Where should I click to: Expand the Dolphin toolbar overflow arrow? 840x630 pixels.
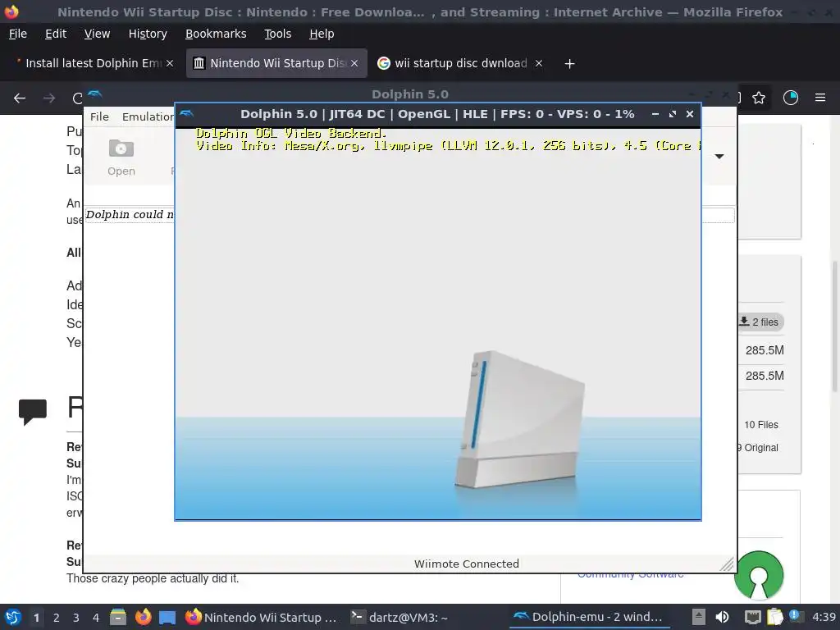719,157
